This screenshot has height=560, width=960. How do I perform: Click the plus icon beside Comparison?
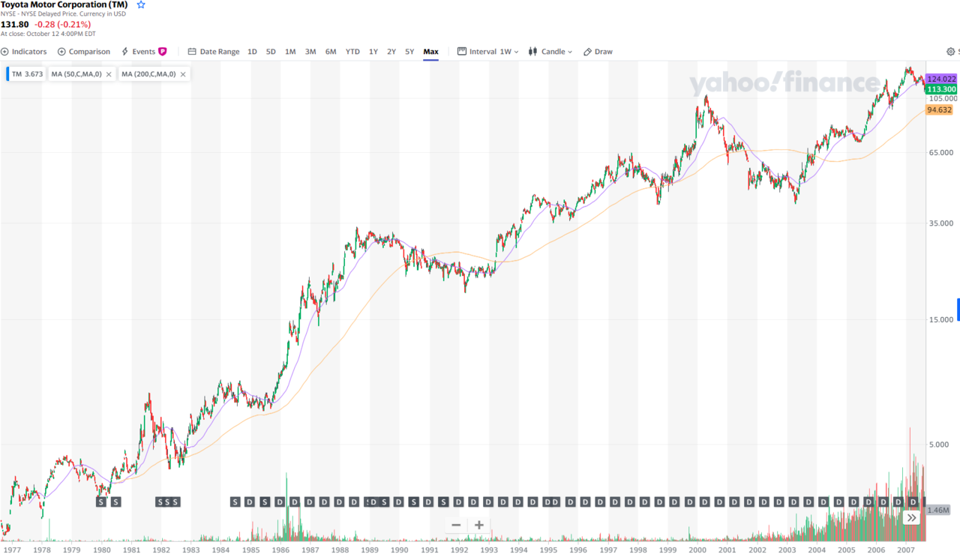(x=61, y=52)
